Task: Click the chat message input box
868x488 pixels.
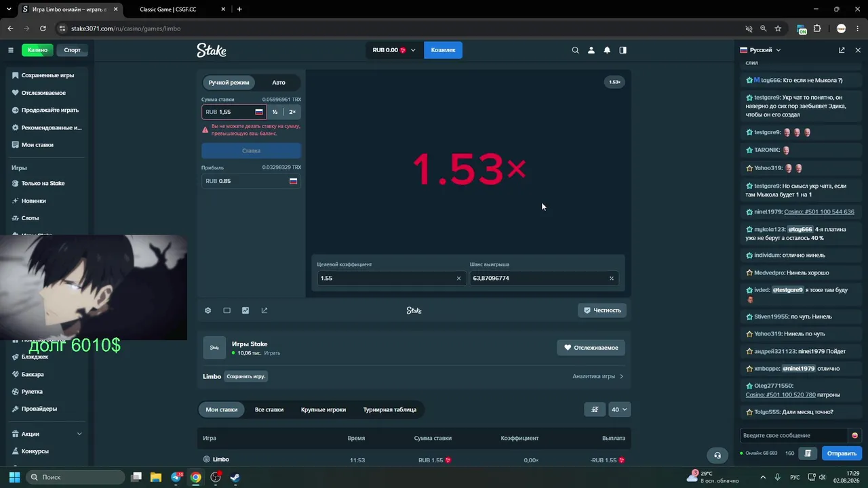Action: coord(794,435)
